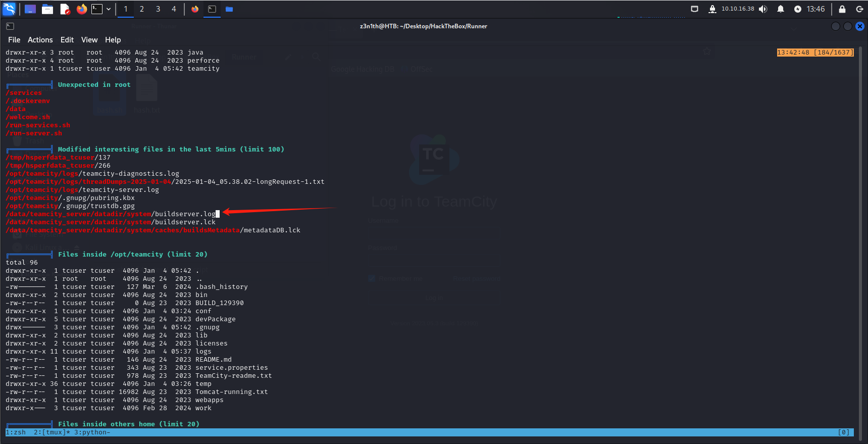Open the File menu

pyautogui.click(x=14, y=40)
